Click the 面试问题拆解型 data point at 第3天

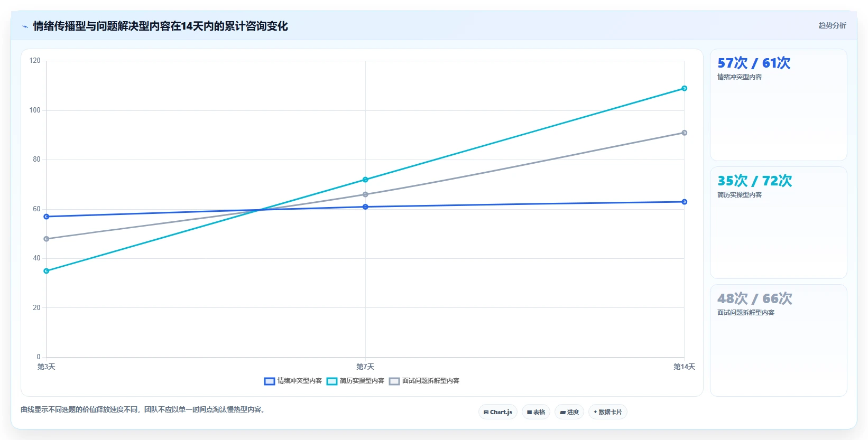[47, 239]
